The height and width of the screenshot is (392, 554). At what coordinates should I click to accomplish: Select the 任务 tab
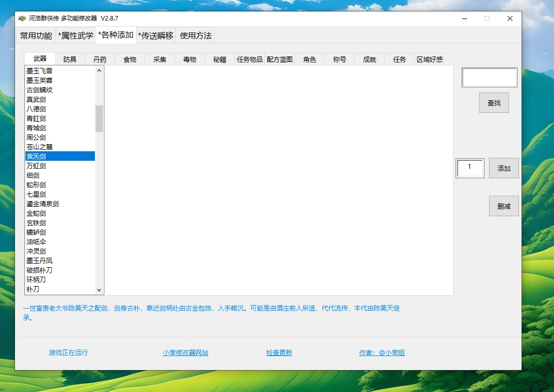click(x=400, y=59)
